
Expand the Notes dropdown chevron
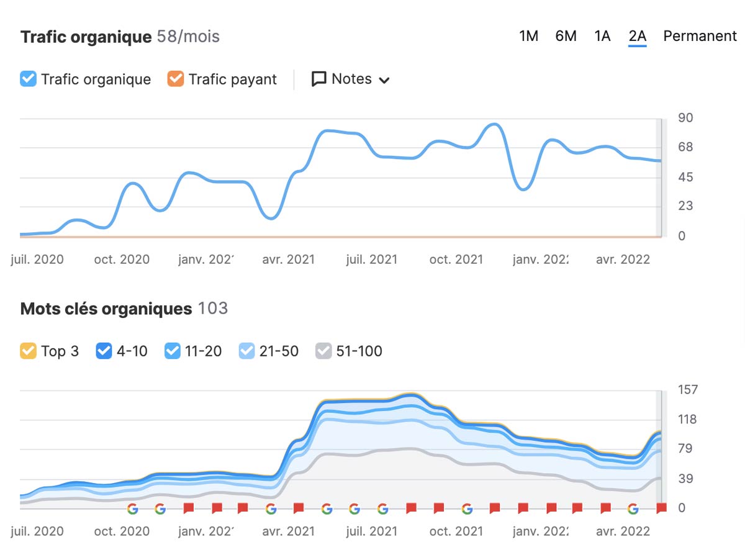384,80
